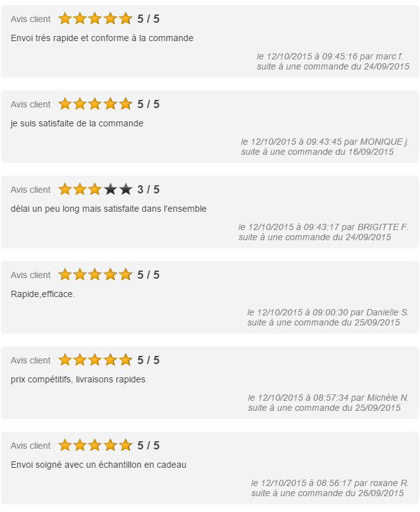This screenshot has width=420, height=512.
Task: Click the fifth gold star in MONIQUE j.'s review
Action: tap(125, 104)
